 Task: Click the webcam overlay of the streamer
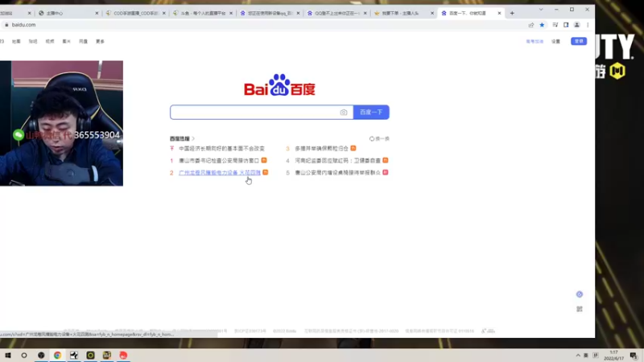pos(61,123)
